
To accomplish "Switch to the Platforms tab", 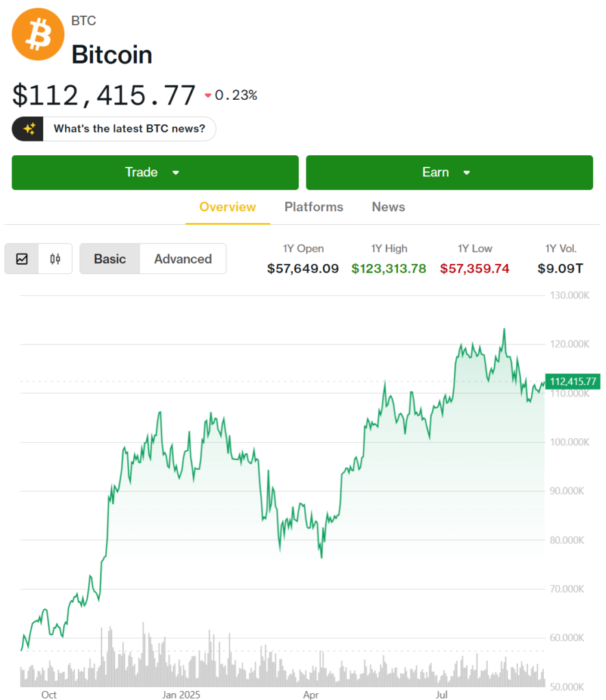I will click(x=314, y=207).
